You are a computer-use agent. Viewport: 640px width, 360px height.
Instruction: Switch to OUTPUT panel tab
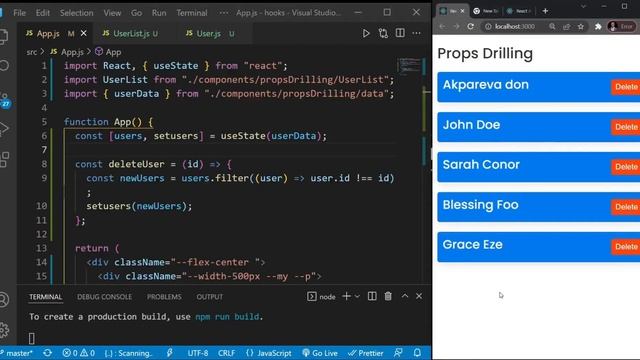click(209, 297)
